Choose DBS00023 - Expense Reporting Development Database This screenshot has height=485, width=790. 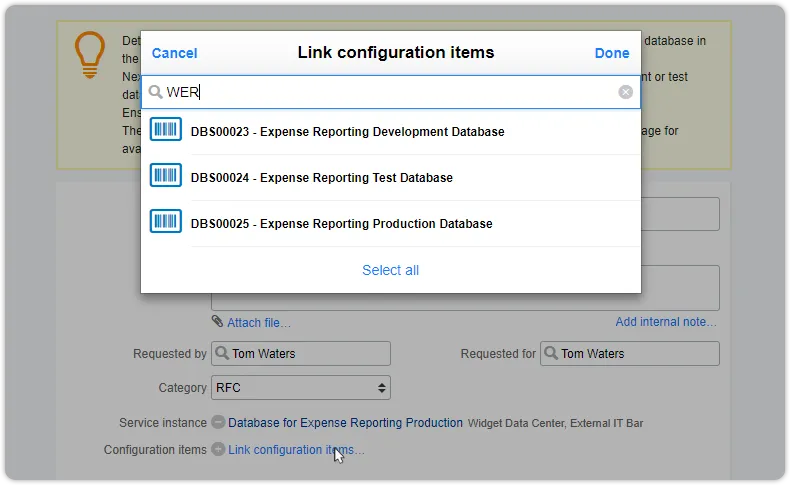390,131
